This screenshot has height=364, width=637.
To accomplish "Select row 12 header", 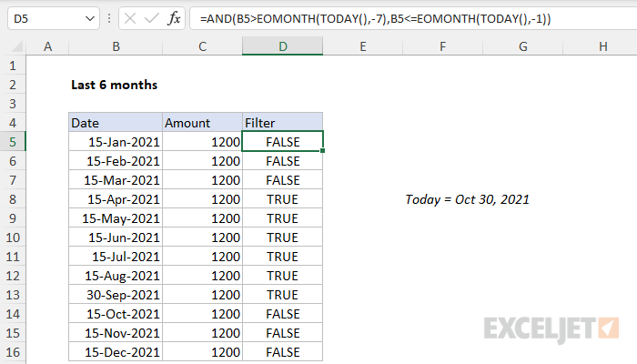I will 13,276.
